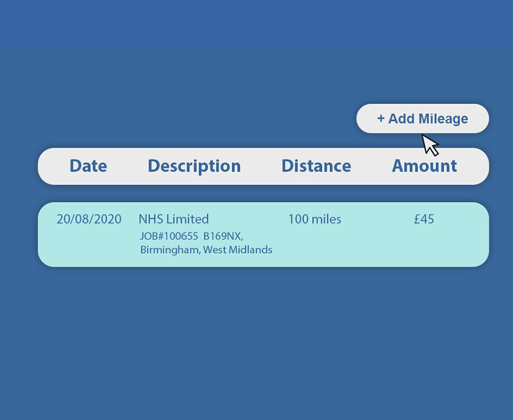Click the column header bar between Description and Distance

(x=261, y=166)
